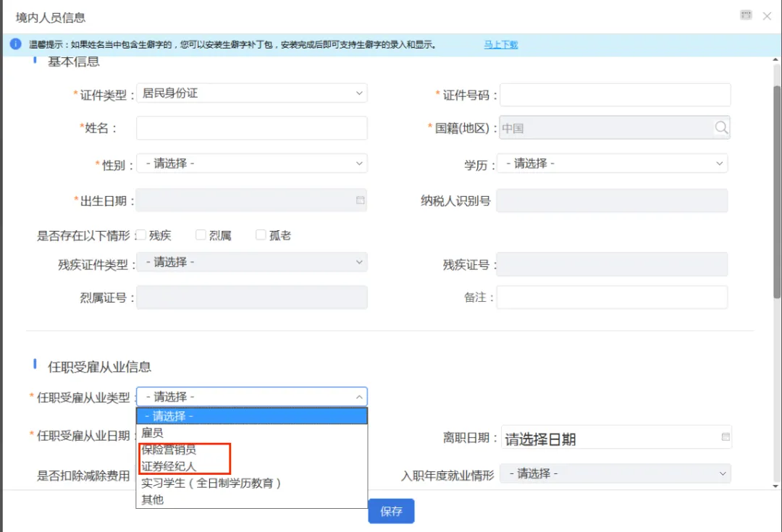782x532 pixels.
Task: Open the calendar icon beside 出生日期
Action: pyautogui.click(x=360, y=200)
